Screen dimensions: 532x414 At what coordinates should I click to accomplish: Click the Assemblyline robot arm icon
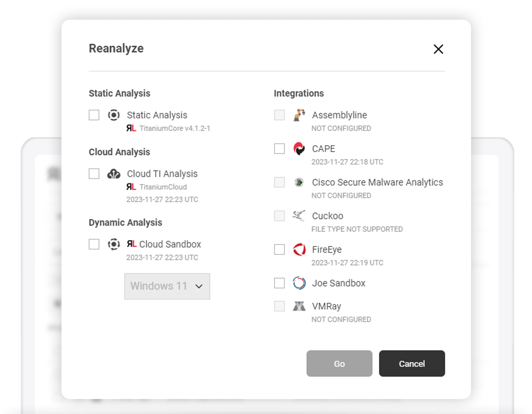(x=299, y=115)
